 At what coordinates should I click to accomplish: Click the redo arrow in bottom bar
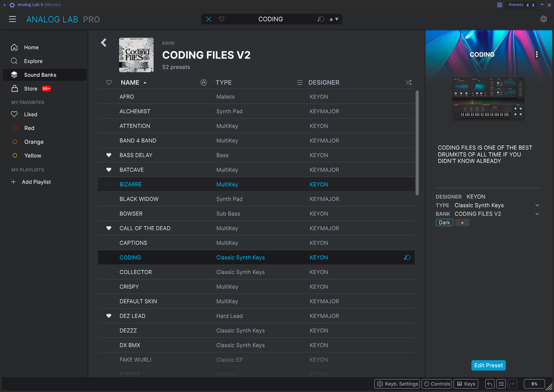(x=512, y=384)
